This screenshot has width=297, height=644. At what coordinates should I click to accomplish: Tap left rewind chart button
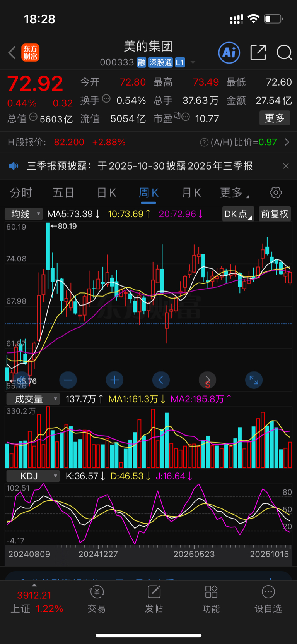[22, 380]
